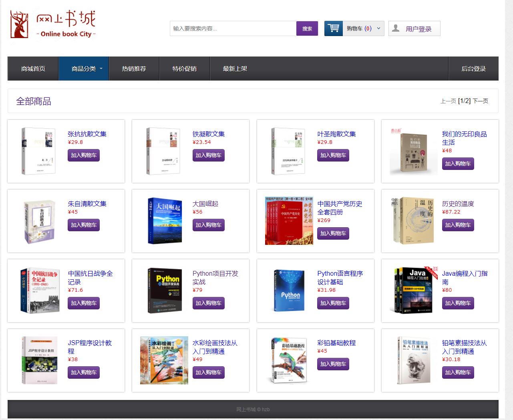Add 大国崛起 to the shopping cart
This screenshot has width=513, height=420.
coord(208,225)
